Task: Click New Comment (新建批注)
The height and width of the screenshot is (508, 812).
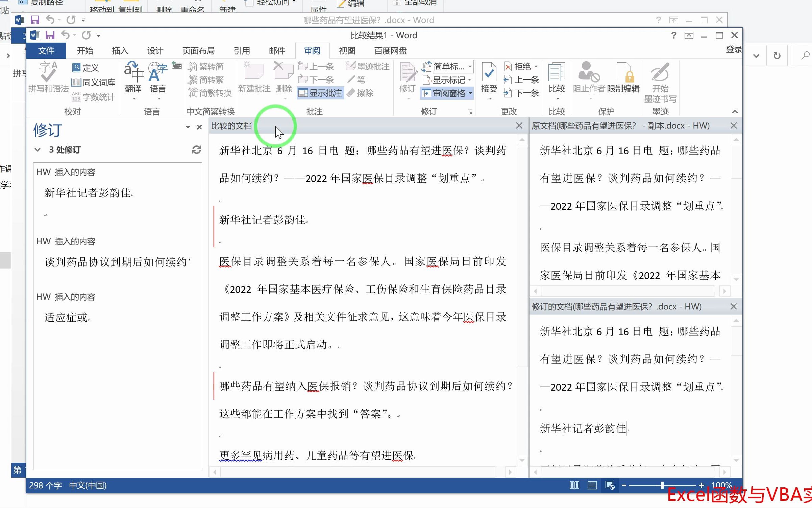Action: tap(254, 77)
